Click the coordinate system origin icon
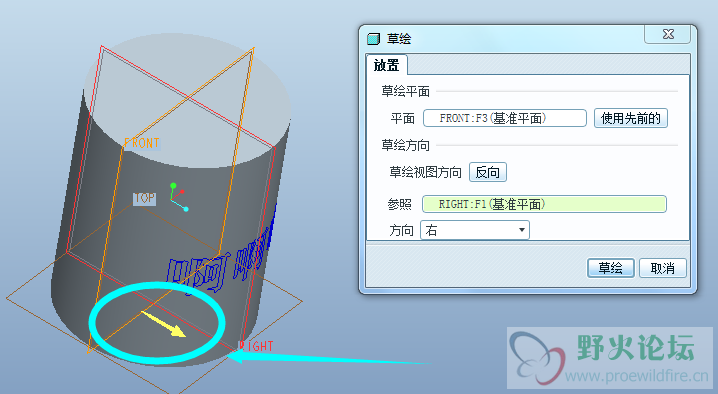The width and height of the screenshot is (718, 394). click(178, 197)
